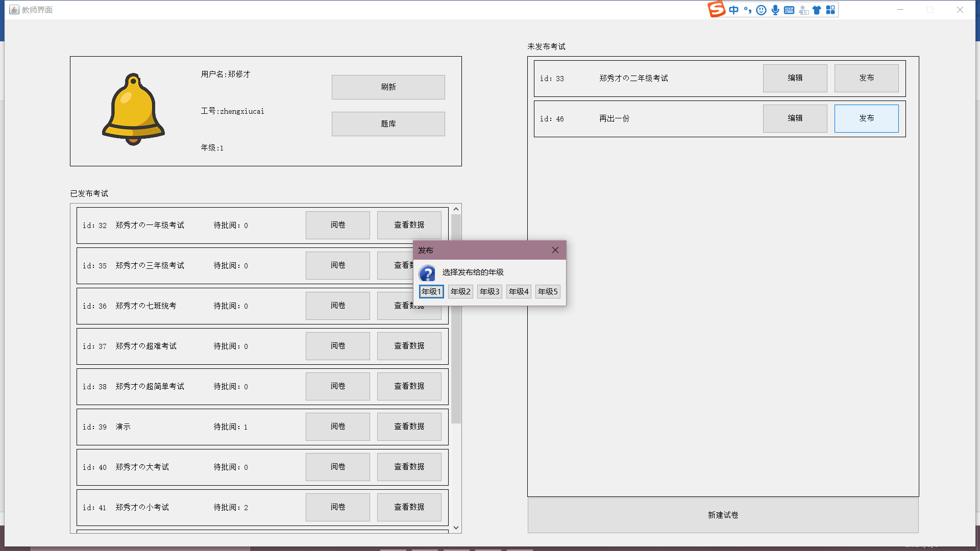This screenshot has width=980, height=551.
Task: Click the published exams scrollbar down arrow
Action: 456,528
